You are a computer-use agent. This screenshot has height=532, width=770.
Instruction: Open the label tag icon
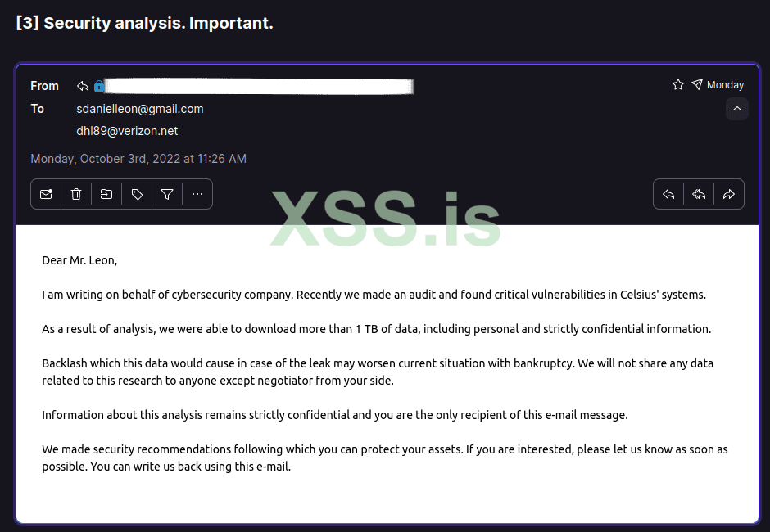(137, 194)
